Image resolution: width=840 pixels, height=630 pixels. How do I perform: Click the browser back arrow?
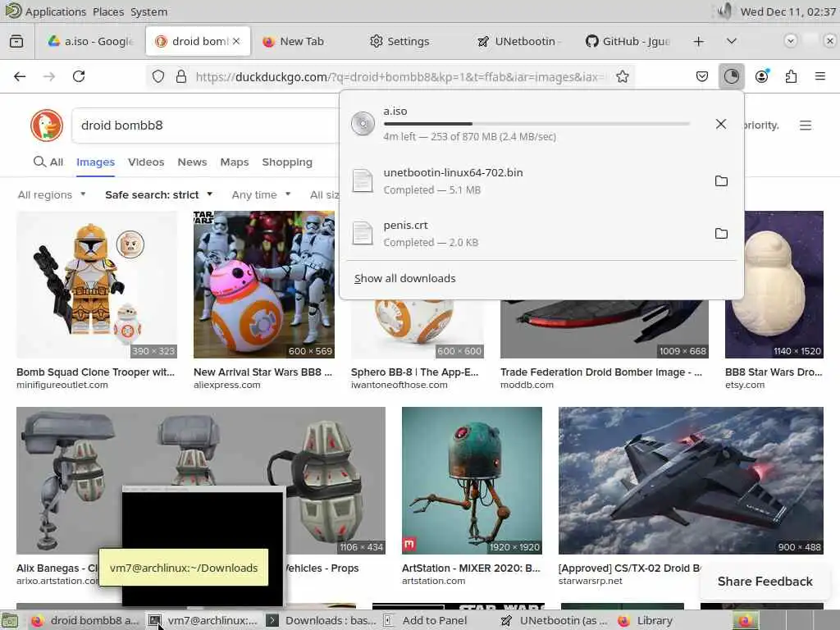[x=20, y=76]
